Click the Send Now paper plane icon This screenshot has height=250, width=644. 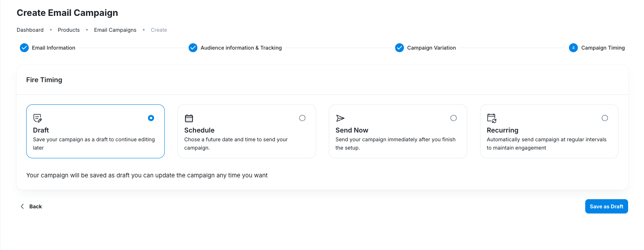pyautogui.click(x=340, y=118)
